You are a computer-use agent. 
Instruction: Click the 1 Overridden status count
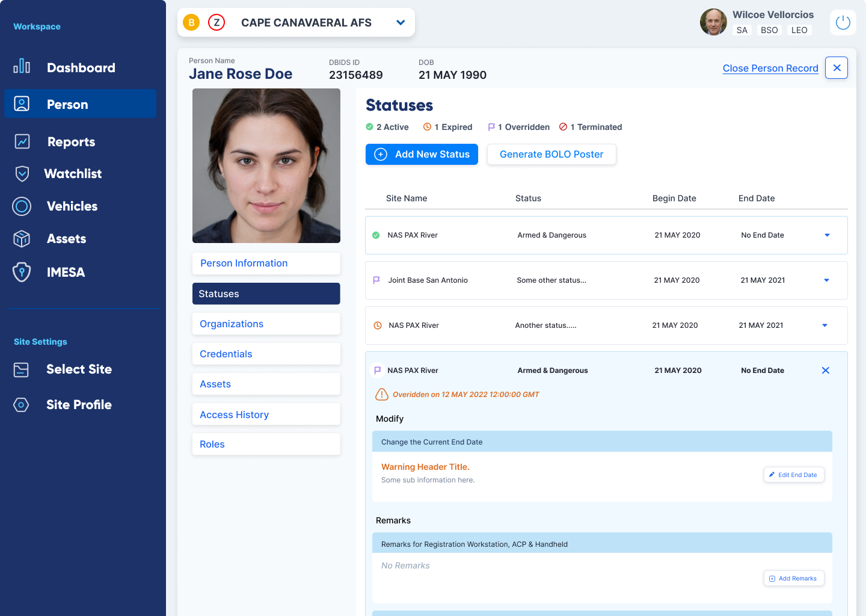tap(518, 127)
